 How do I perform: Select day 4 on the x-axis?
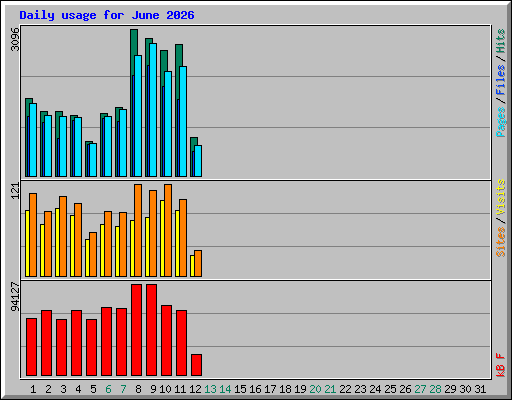pyautogui.click(x=78, y=389)
